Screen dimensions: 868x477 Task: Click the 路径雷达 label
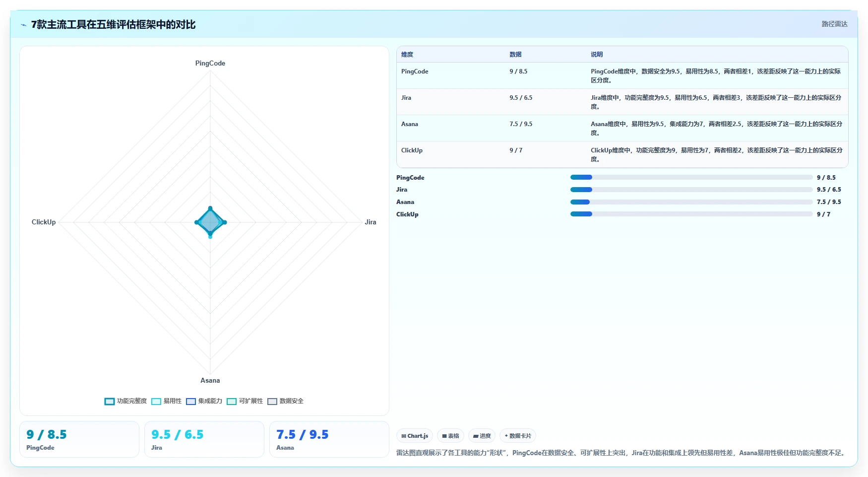(834, 24)
